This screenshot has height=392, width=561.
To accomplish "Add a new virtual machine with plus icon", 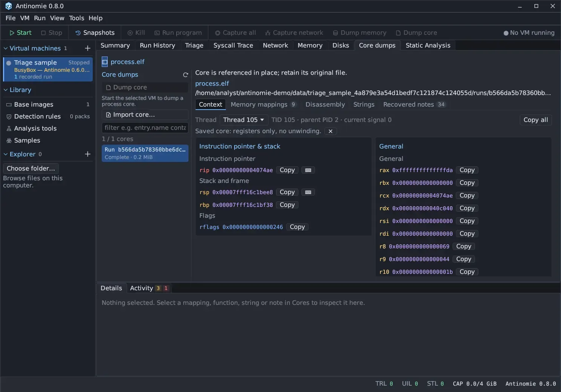I will (88, 48).
